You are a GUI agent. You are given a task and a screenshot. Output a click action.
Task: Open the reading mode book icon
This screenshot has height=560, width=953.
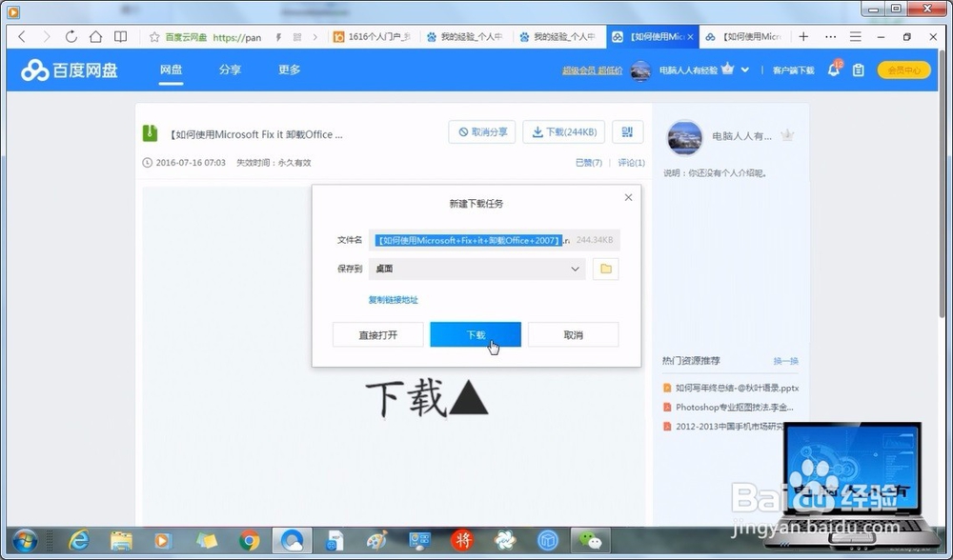tap(121, 37)
